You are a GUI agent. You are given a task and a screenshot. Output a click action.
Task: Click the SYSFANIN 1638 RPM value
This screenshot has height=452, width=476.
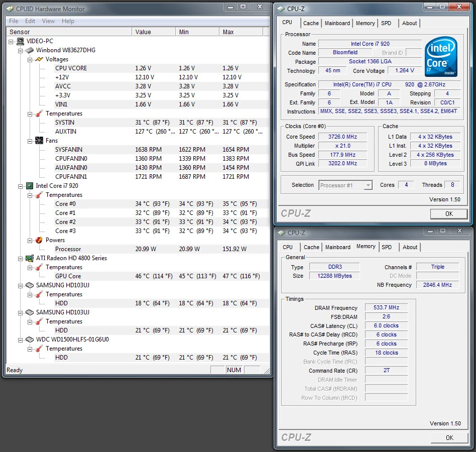point(148,150)
